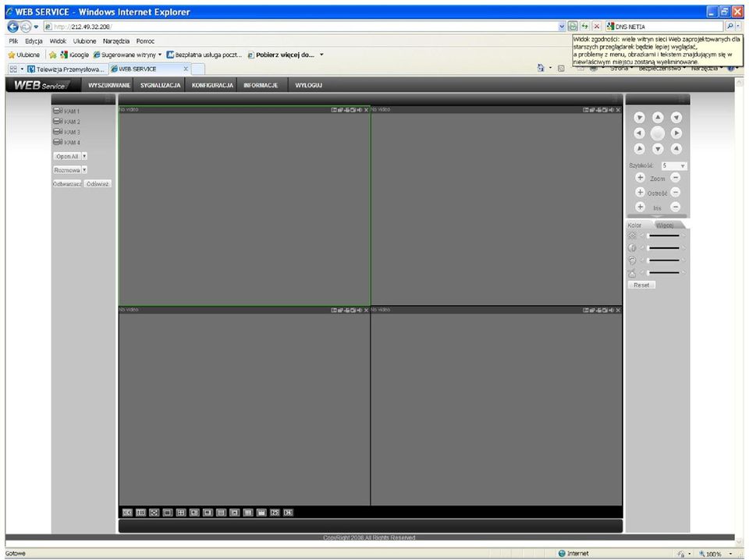
Task: Decrease Ostrość focus with minus button
Action: click(676, 193)
